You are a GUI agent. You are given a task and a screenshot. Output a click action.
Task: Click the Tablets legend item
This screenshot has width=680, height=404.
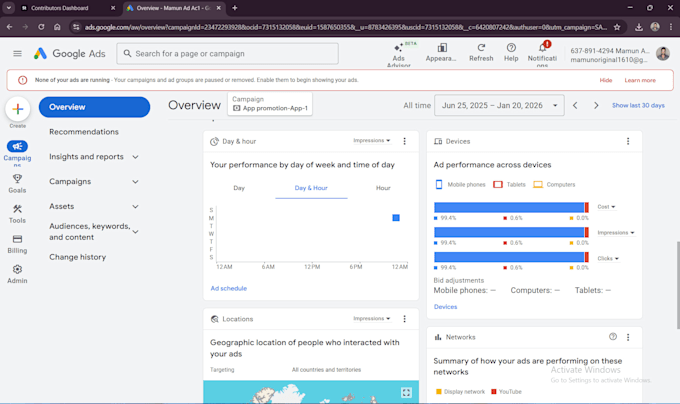[509, 185]
